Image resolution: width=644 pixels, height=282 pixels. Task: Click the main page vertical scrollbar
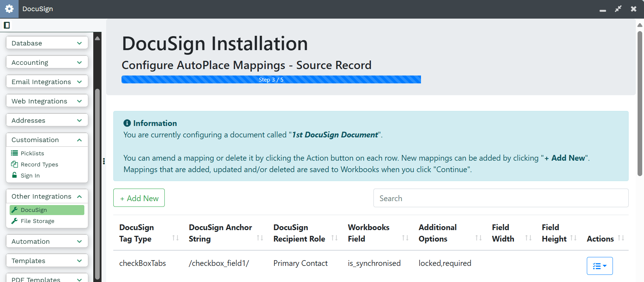click(640, 104)
